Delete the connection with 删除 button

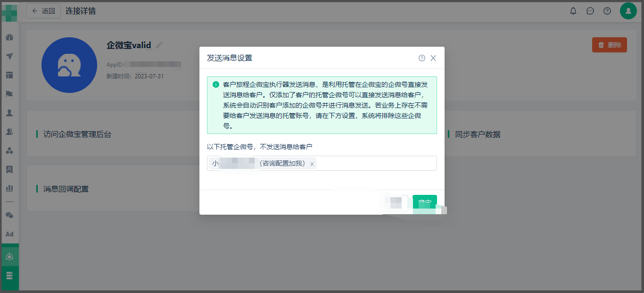click(x=610, y=45)
